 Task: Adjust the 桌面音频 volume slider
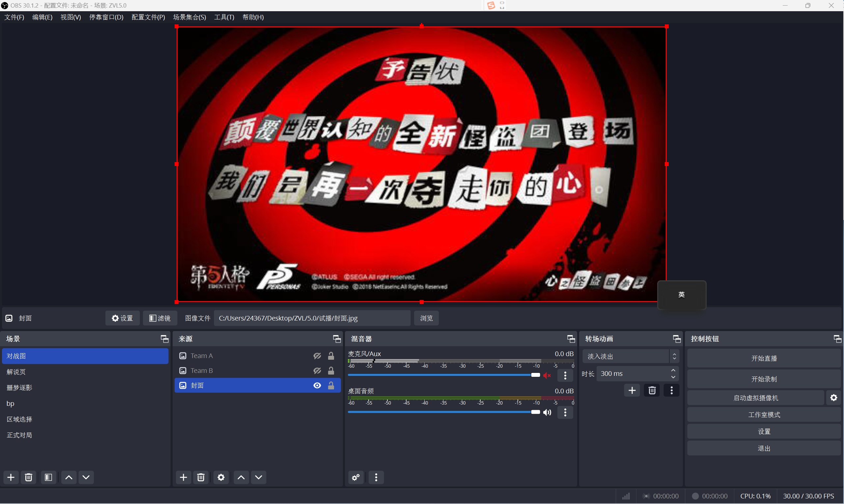pyautogui.click(x=443, y=412)
